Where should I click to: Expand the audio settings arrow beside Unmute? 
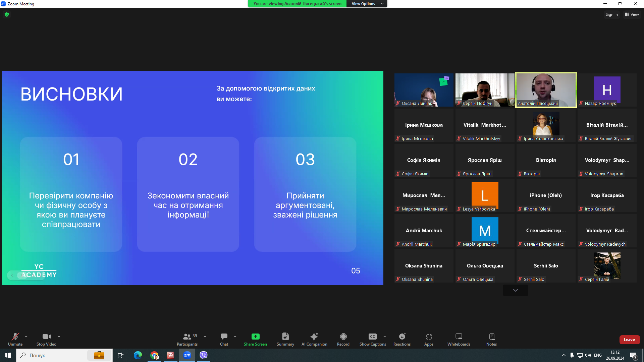click(x=26, y=337)
